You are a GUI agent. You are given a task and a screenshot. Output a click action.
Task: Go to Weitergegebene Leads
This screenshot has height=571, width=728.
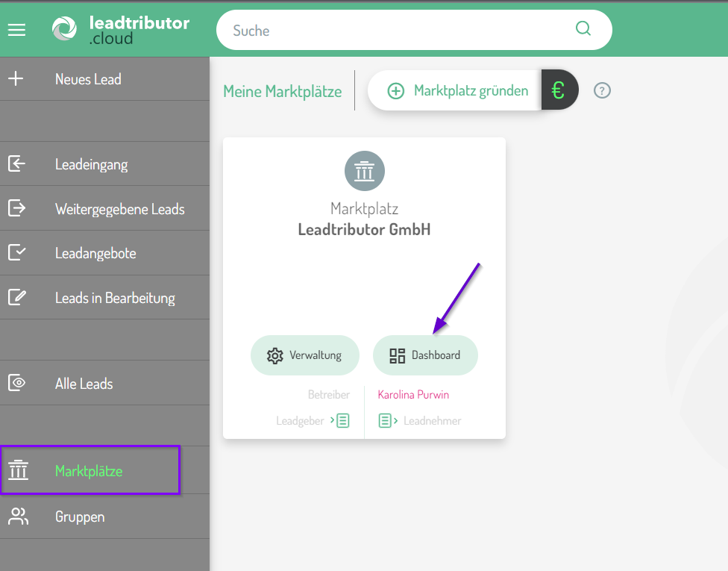(x=119, y=209)
